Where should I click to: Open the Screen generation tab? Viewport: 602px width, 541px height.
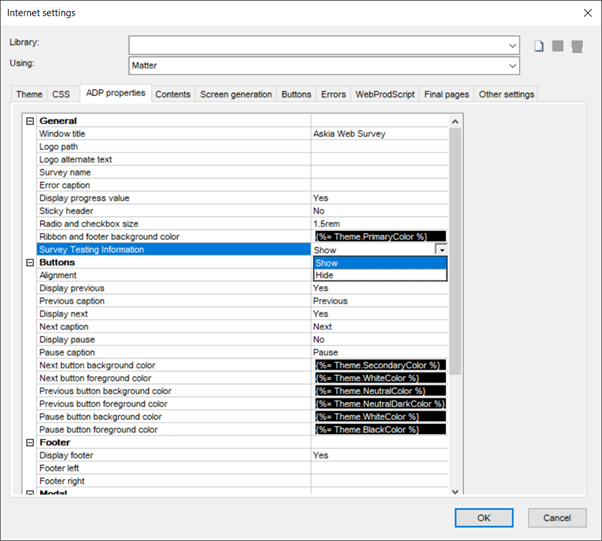[236, 94]
